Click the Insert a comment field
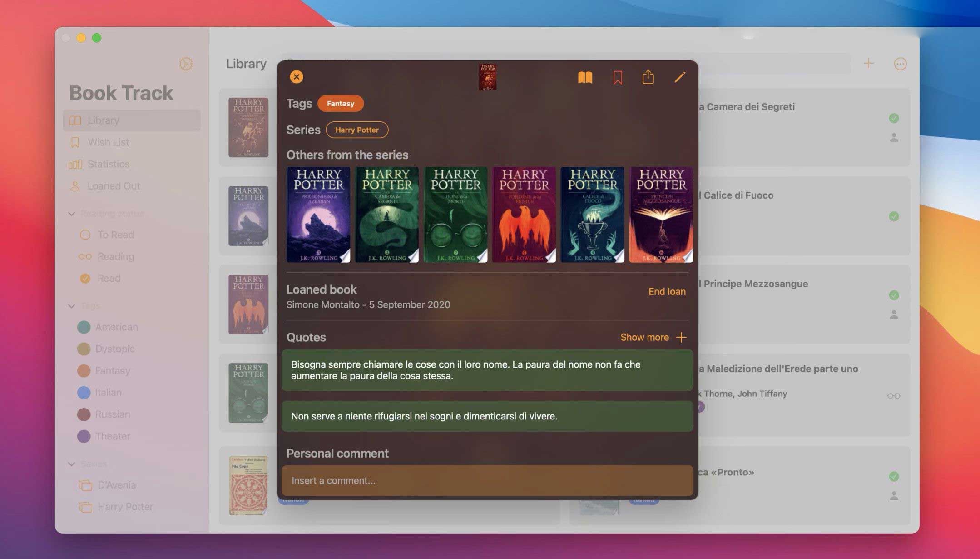 [x=487, y=480]
